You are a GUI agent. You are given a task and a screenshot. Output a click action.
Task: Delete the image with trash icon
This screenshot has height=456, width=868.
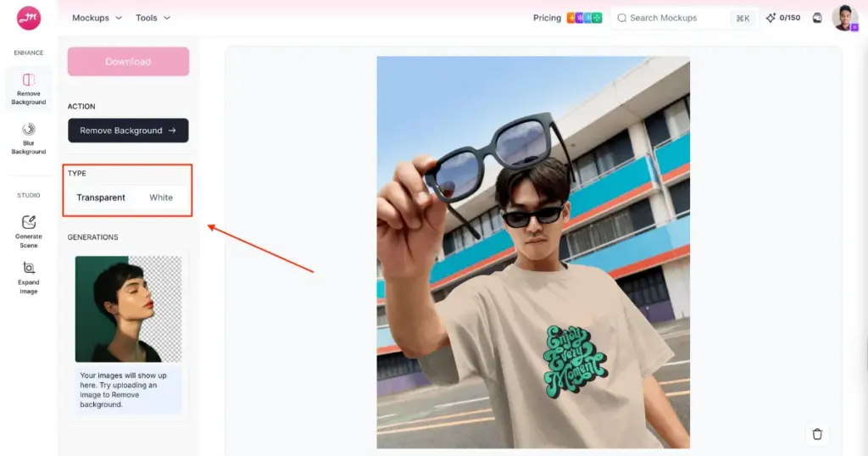[x=817, y=434]
